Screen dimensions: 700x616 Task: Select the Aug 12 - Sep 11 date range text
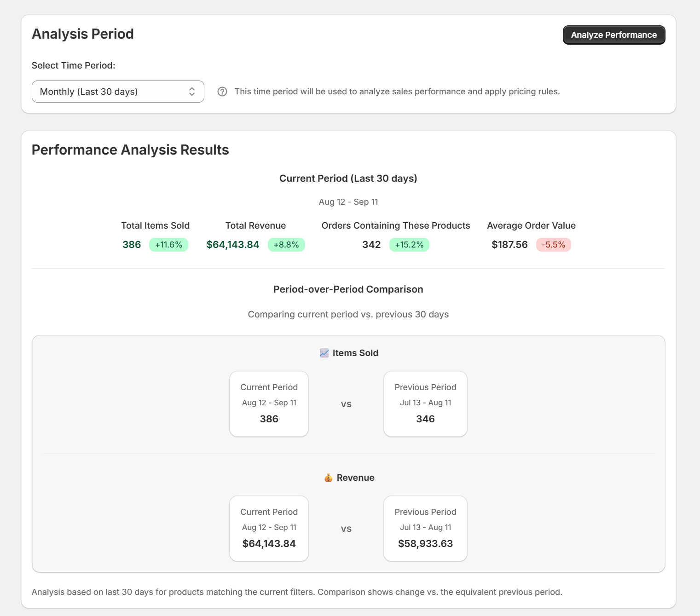point(348,201)
